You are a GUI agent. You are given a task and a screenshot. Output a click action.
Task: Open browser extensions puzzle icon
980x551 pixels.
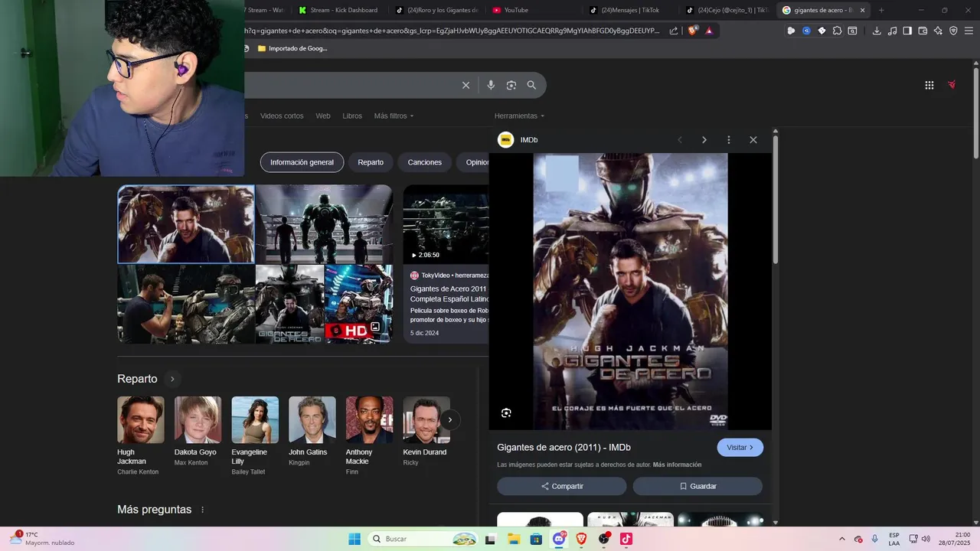coord(837,31)
